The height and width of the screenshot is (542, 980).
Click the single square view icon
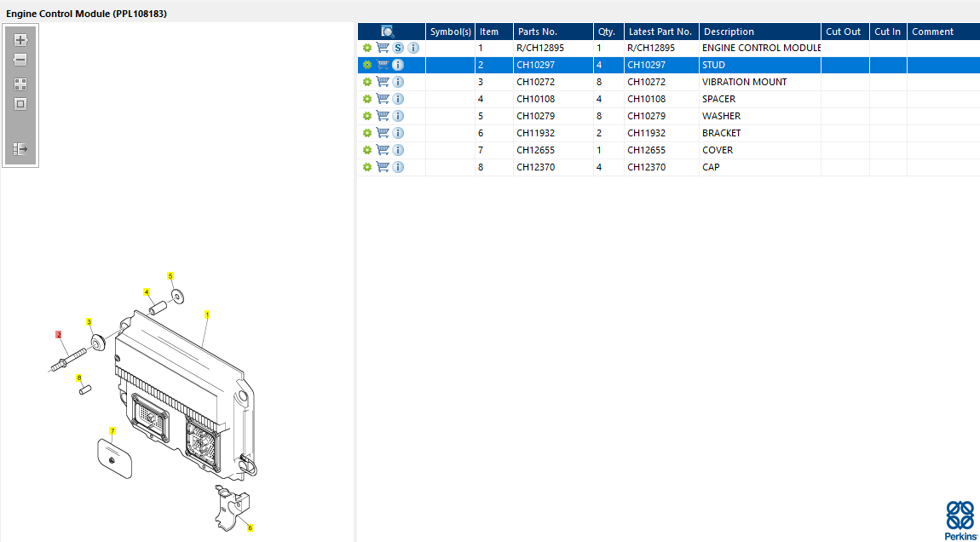tap(20, 104)
